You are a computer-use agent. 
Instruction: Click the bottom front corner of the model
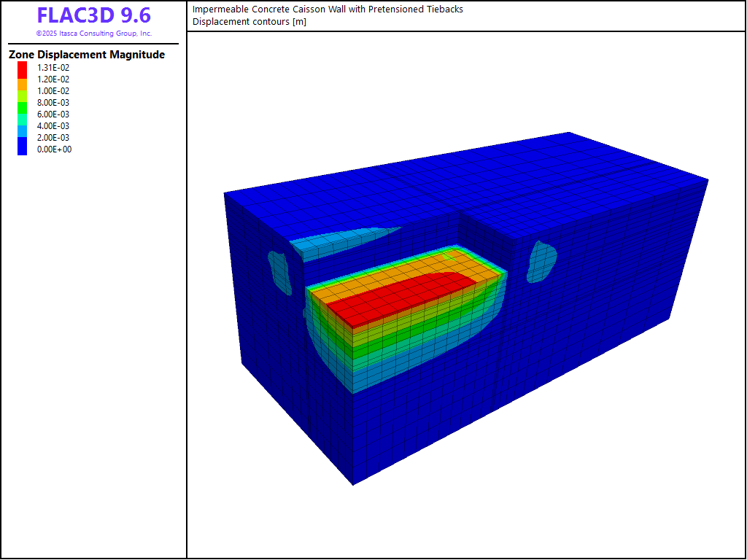click(x=353, y=483)
